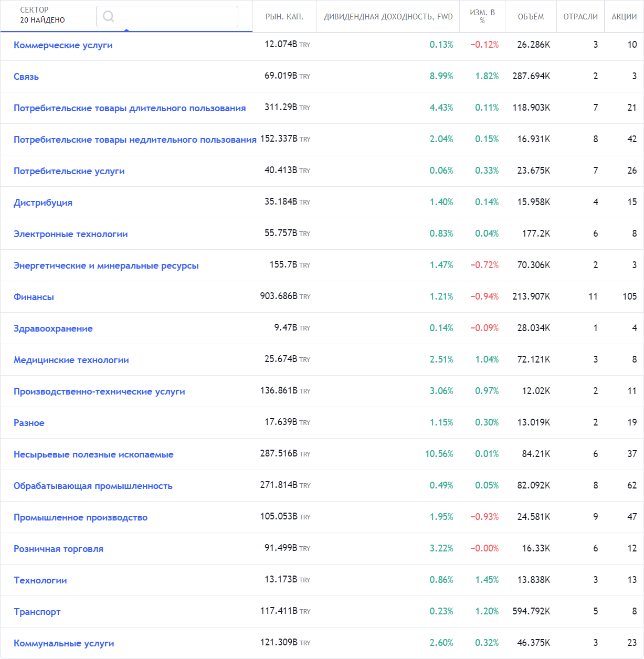The width and height of the screenshot is (644, 659).
Task: Click the СЕКТОР column header
Action: [x=35, y=10]
